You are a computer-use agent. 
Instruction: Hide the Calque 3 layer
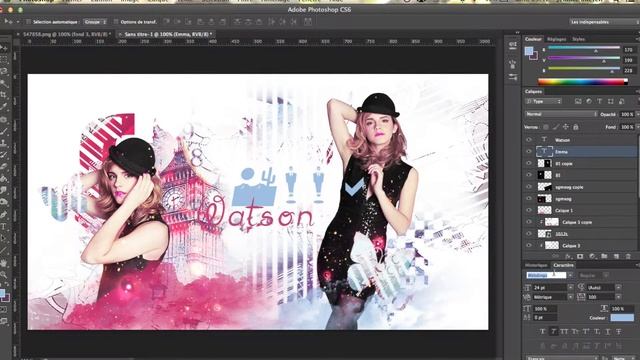click(x=529, y=246)
